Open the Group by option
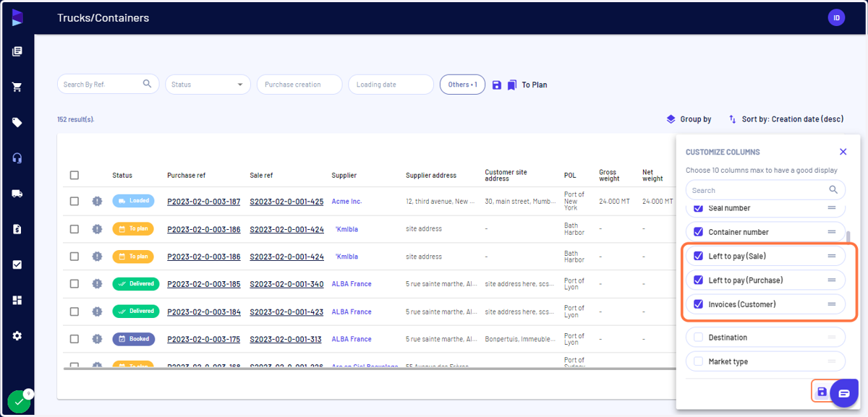The width and height of the screenshot is (868, 417). pos(689,119)
